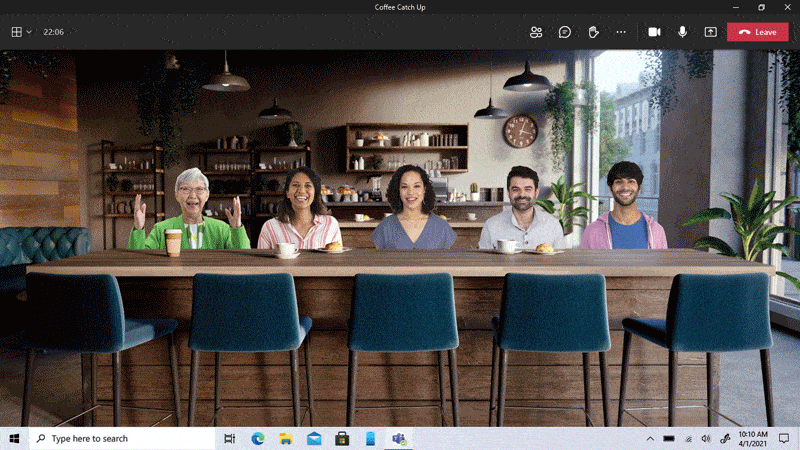The image size is (800, 450).
Task: Open Task View from the taskbar
Action: (x=230, y=439)
